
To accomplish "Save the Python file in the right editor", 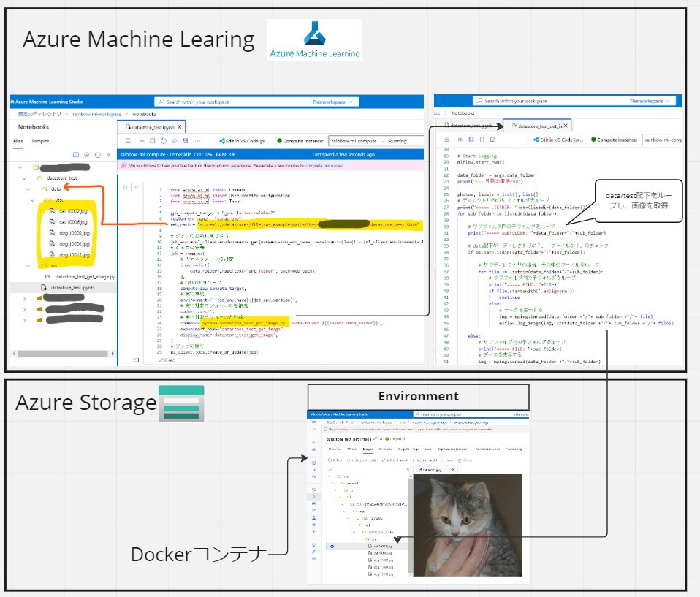I will click(471, 140).
